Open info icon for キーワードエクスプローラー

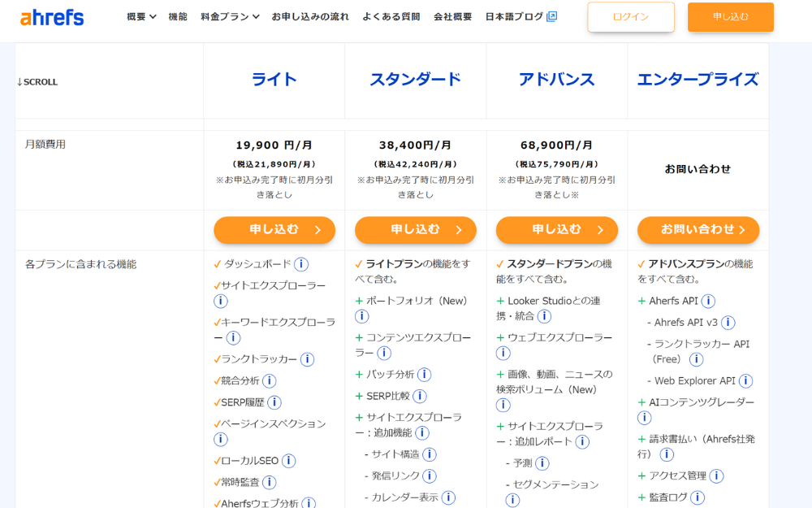234,338
